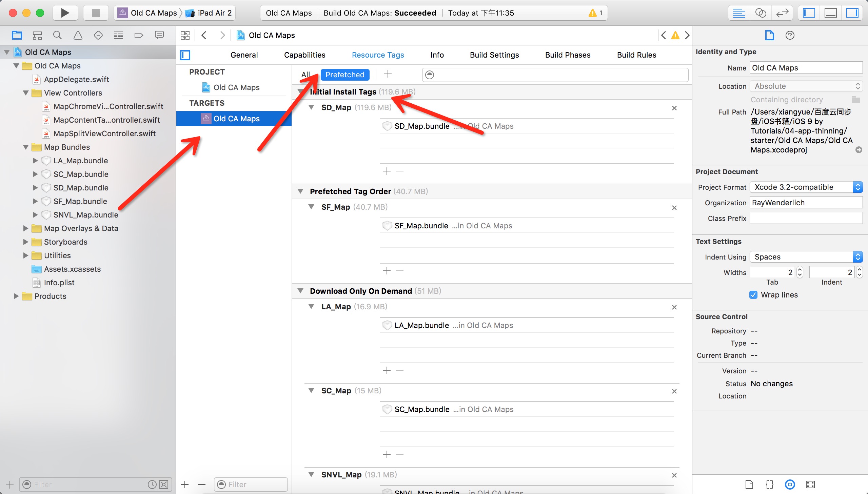This screenshot has width=868, height=494.
Task: Open the Issue navigator warning icon
Action: [78, 35]
